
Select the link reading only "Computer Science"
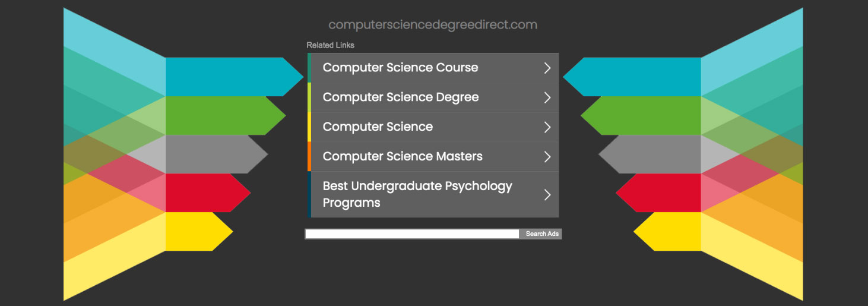(378, 127)
